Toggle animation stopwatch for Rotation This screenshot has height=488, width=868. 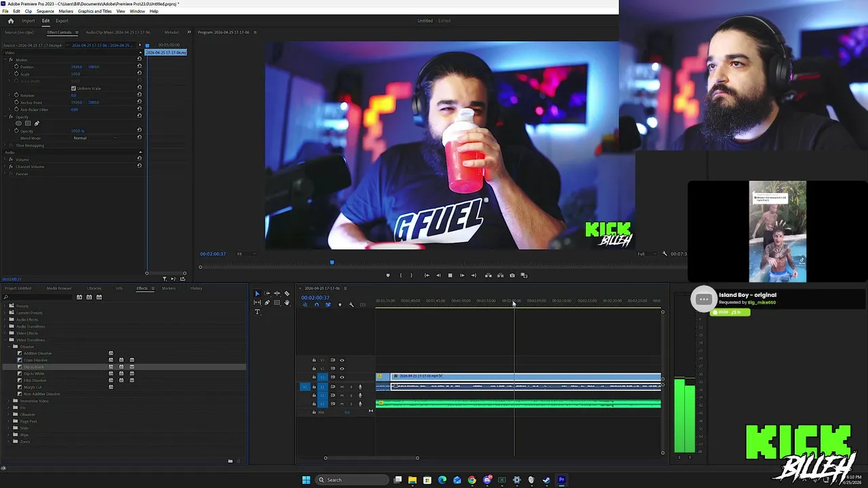click(16, 95)
